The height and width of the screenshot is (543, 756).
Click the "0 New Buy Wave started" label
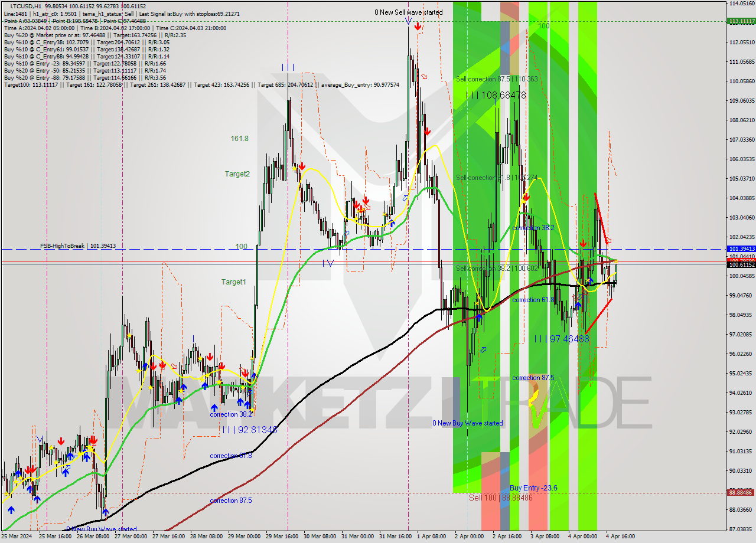tap(468, 423)
